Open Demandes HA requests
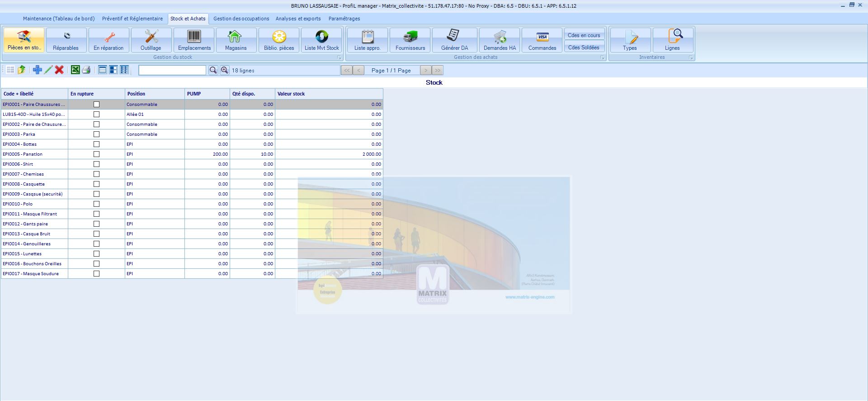 (500, 40)
